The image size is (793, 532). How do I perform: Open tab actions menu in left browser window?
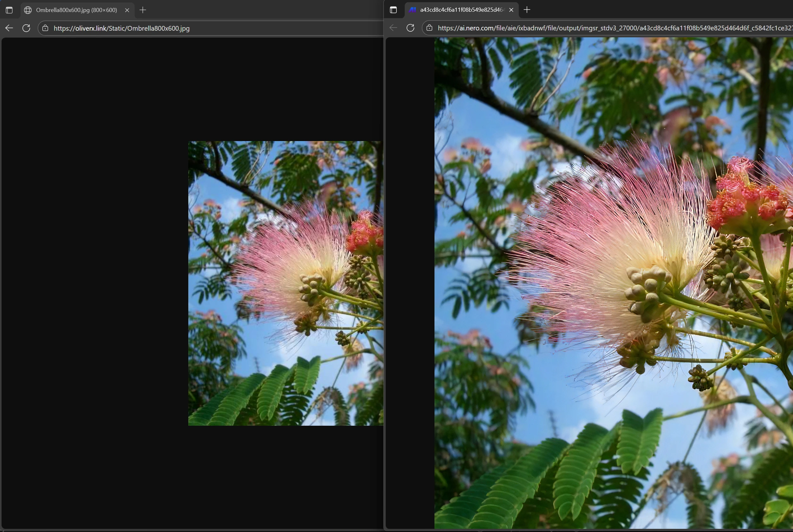pos(9,10)
